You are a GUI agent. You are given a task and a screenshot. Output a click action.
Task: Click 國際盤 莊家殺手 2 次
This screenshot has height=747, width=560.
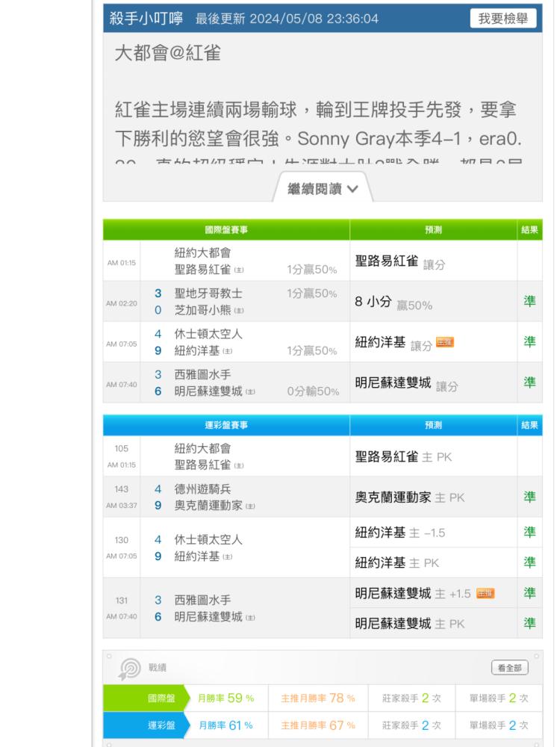tap(412, 698)
